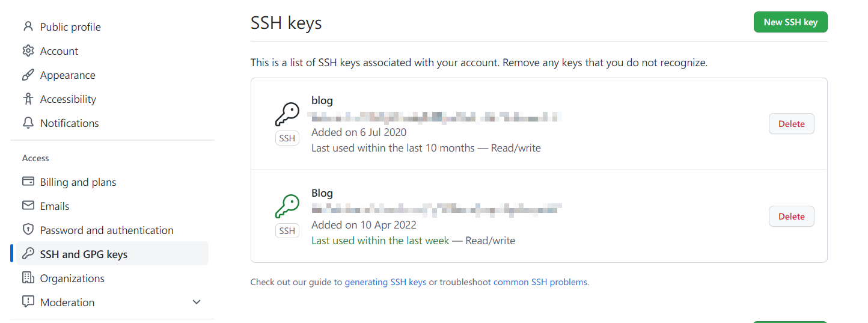Select the Moderation report icon

point(28,301)
